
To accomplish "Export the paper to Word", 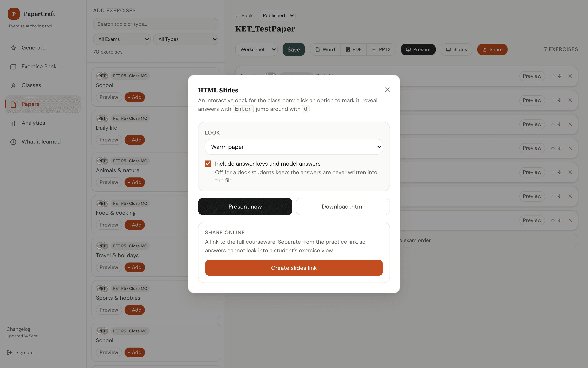I will click(325, 49).
